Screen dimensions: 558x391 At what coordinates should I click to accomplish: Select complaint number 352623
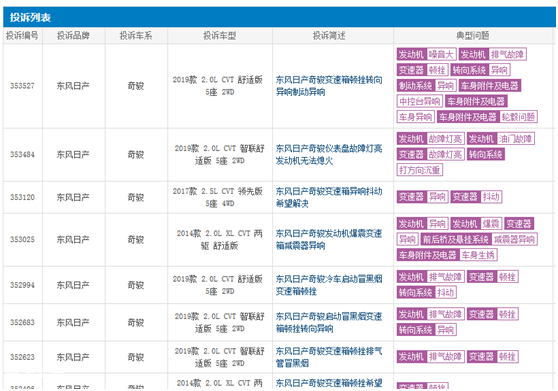tap(22, 357)
